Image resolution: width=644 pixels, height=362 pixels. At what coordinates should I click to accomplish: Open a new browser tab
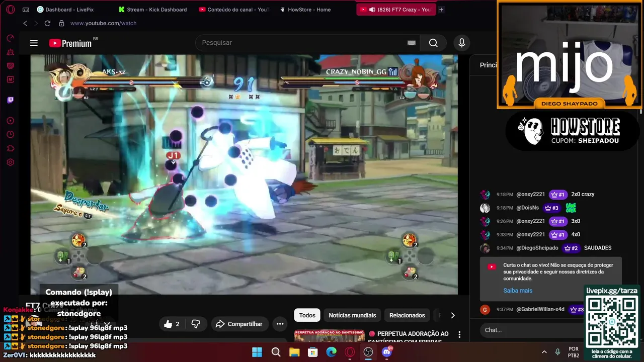[x=441, y=10]
